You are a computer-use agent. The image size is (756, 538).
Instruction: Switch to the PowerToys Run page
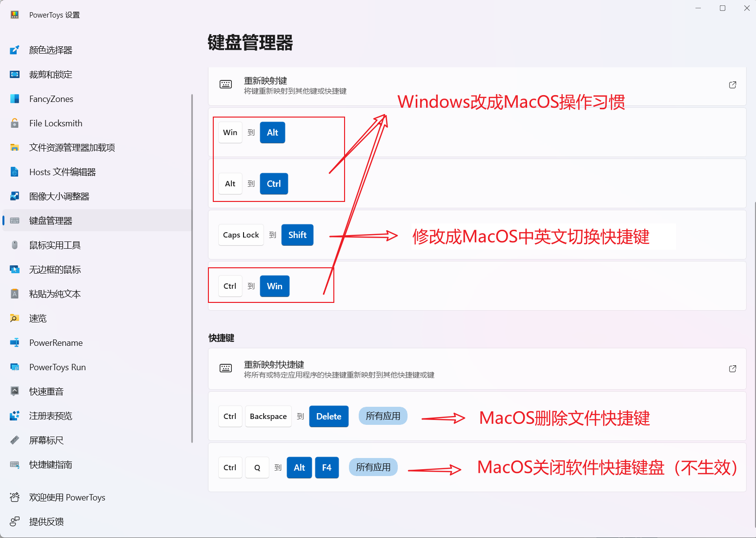point(98,367)
